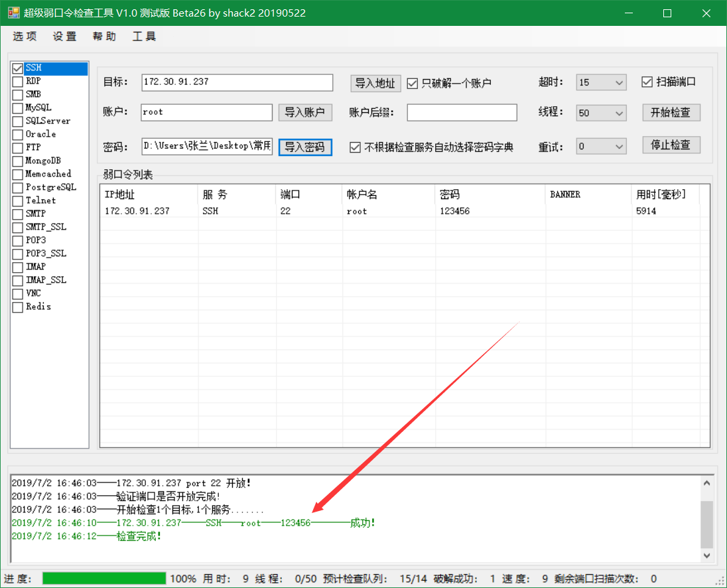Click the app icon in title bar
Viewport: 727px width, 588px height.
click(14, 13)
